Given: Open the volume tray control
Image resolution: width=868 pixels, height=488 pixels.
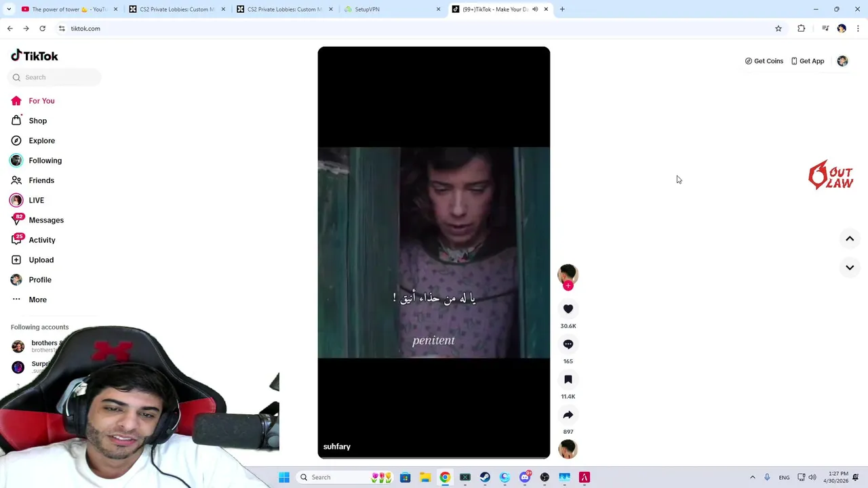Looking at the screenshot, I should tap(812, 477).
